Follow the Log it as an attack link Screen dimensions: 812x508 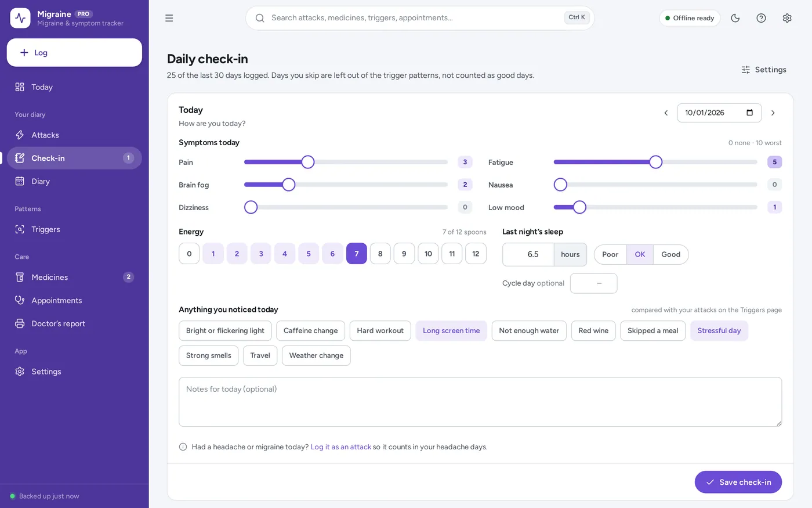(341, 447)
